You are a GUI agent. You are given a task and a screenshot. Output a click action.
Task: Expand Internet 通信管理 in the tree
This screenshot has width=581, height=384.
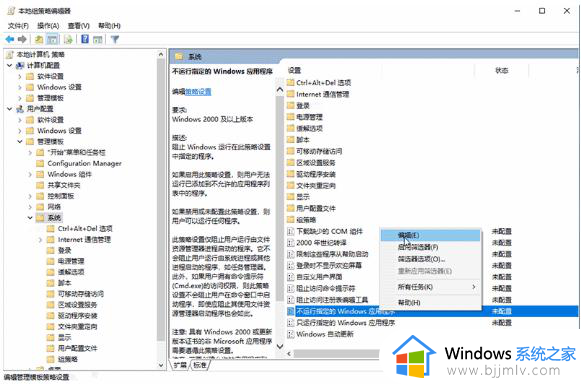(41, 239)
